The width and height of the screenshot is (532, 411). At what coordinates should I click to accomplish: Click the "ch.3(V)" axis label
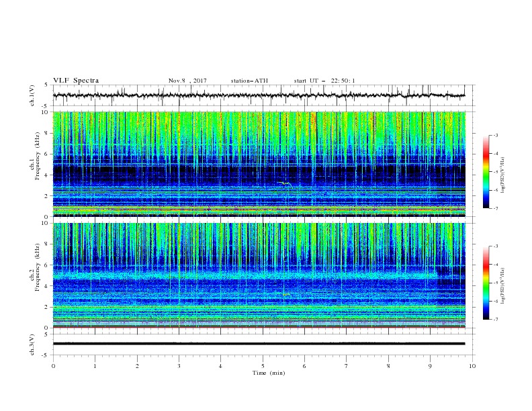(x=32, y=345)
